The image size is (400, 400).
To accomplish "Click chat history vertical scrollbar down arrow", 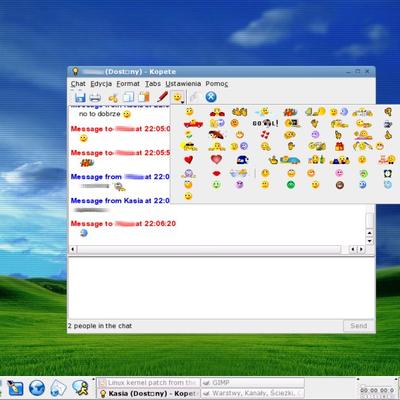I will pyautogui.click(x=369, y=241).
